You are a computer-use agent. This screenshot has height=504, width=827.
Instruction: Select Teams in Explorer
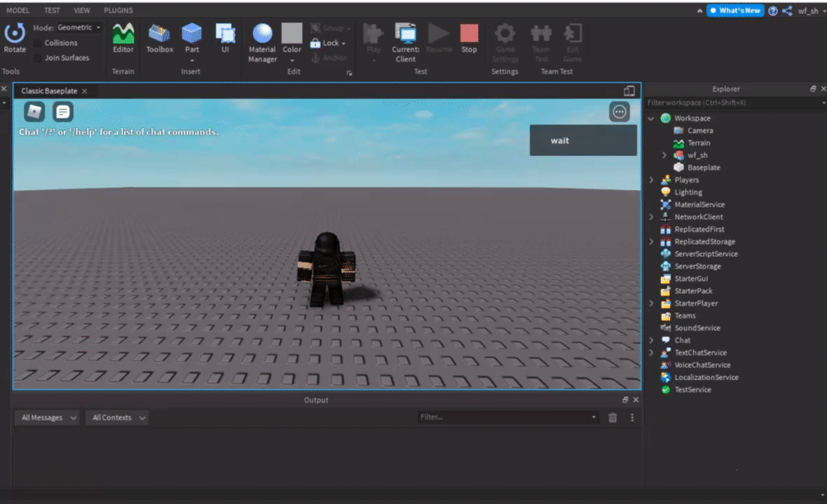pos(685,316)
